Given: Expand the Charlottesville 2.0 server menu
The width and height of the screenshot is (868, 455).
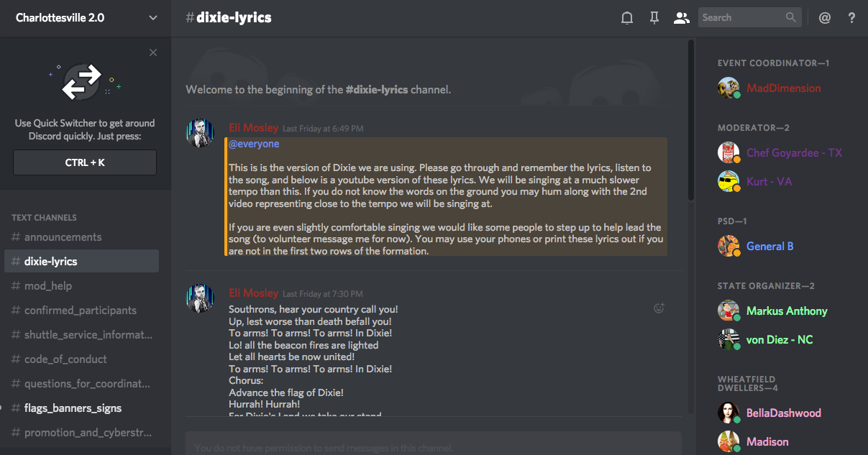Looking at the screenshot, I should 152,18.
